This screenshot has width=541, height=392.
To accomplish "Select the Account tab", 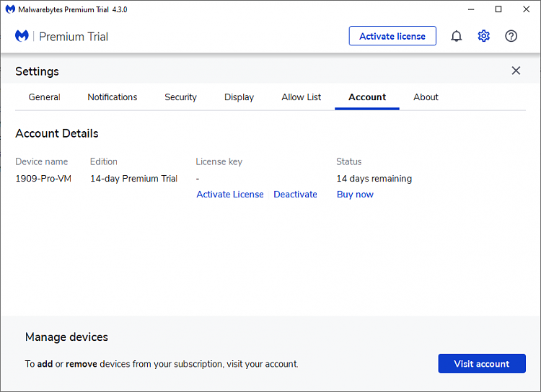I will [367, 97].
